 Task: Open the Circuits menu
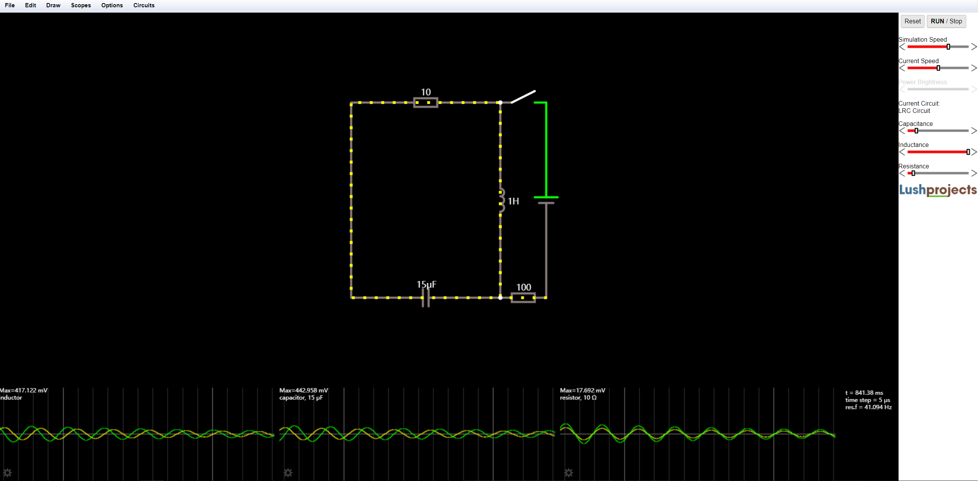pos(144,5)
